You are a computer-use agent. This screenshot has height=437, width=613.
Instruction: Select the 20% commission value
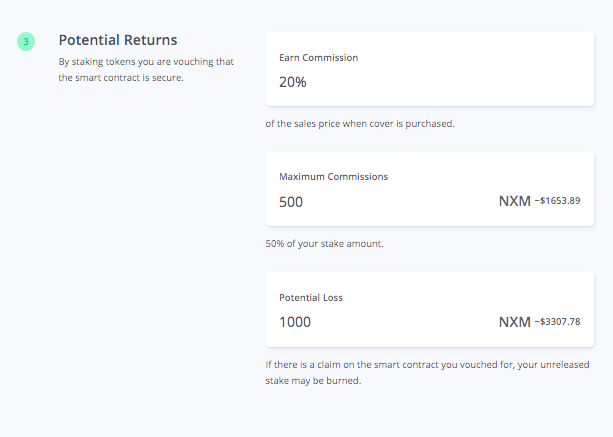293,82
